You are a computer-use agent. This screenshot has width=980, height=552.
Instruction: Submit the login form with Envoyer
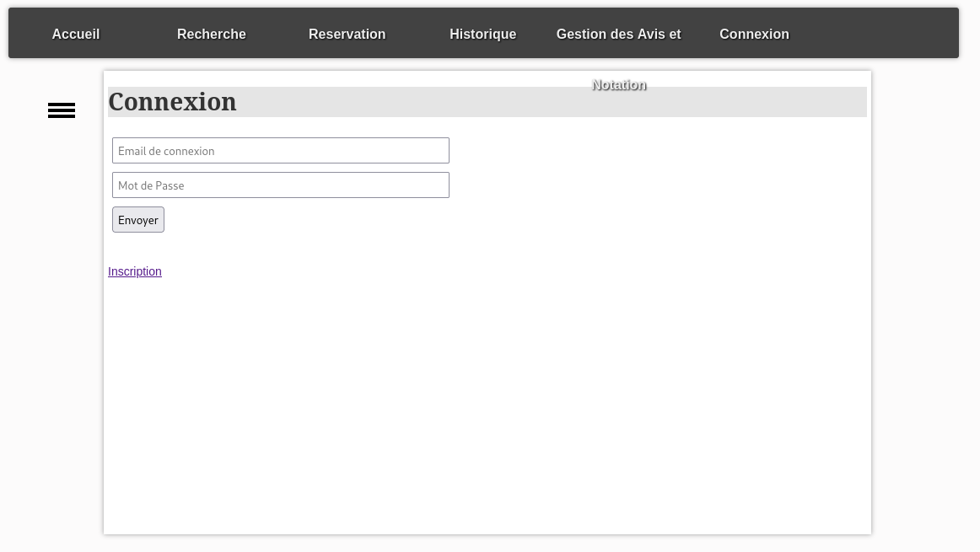(x=138, y=220)
